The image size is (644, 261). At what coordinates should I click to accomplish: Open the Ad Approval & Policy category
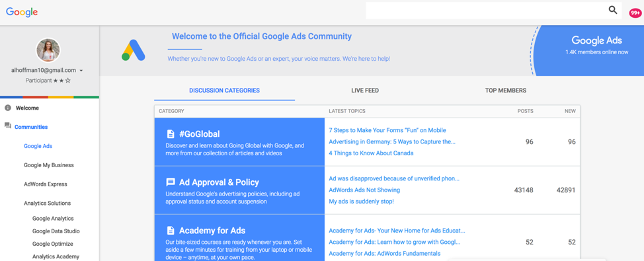pos(219,182)
